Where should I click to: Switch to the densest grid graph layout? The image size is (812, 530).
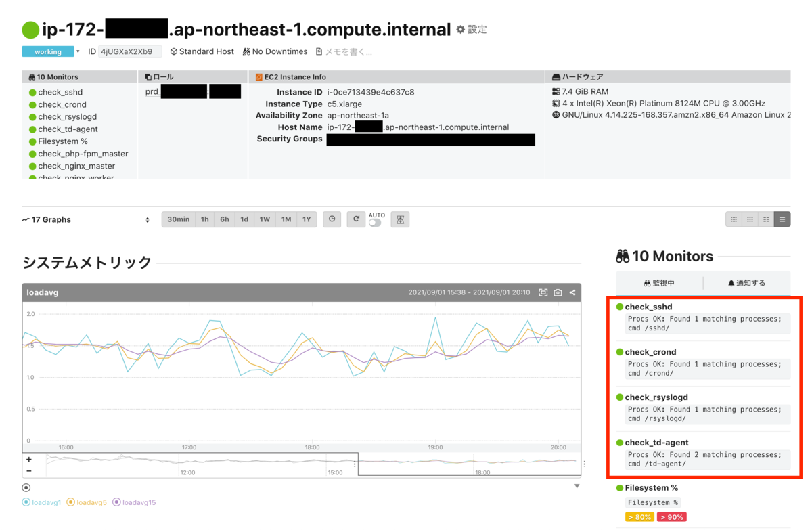734,219
